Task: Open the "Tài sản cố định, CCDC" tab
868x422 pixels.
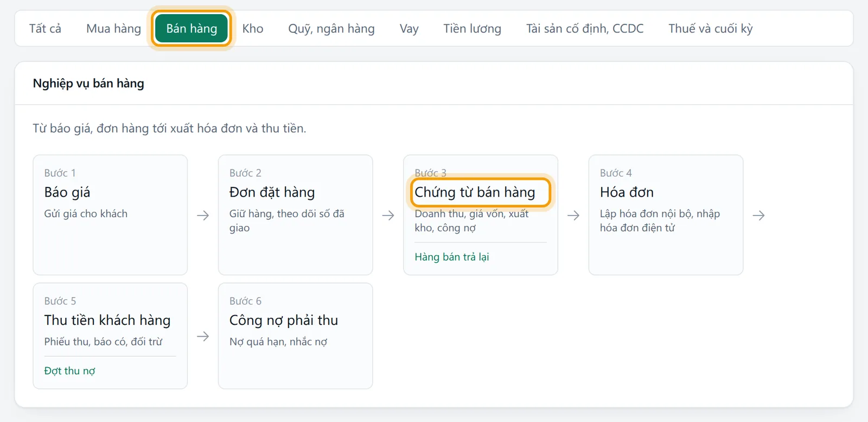Action: 585,28
